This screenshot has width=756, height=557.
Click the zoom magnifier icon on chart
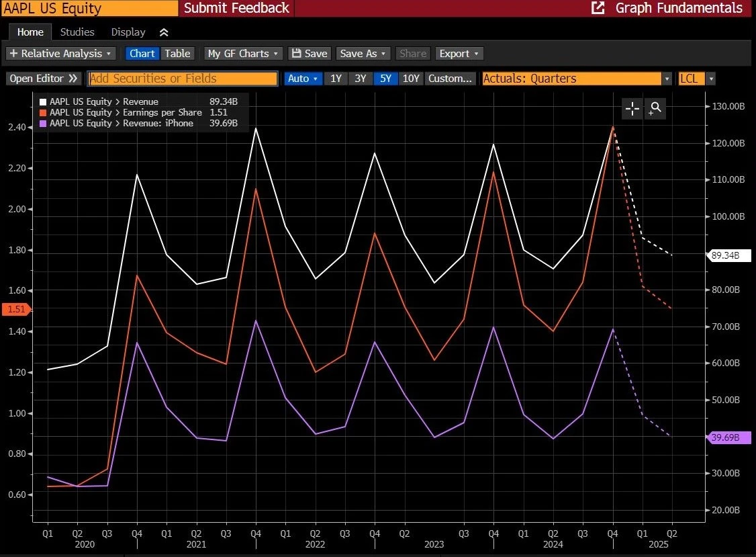[x=655, y=108]
